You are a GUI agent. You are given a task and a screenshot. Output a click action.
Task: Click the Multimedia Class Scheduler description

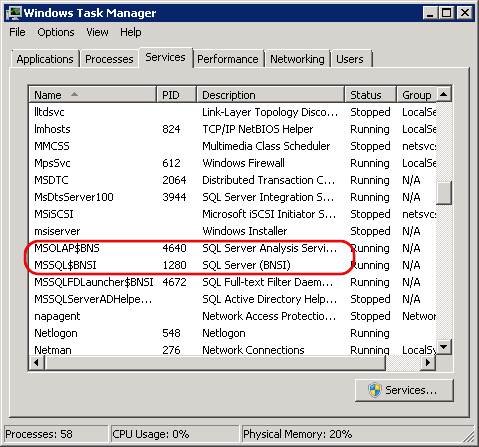coord(266,146)
